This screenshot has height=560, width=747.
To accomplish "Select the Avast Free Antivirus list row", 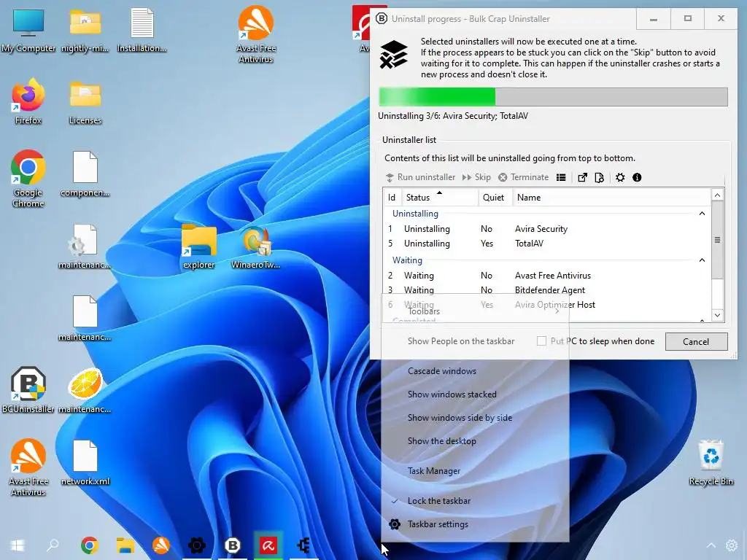I will coord(547,275).
